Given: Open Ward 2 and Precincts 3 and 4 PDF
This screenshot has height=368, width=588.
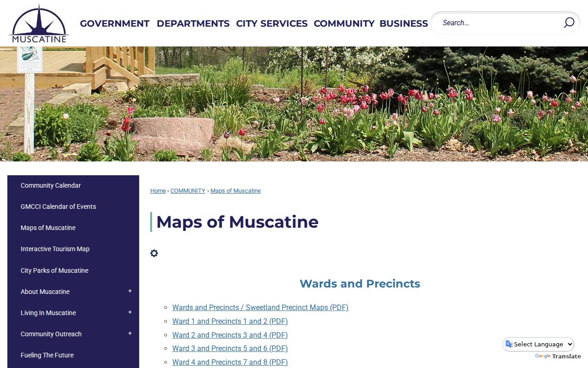Looking at the screenshot, I should click(230, 335).
